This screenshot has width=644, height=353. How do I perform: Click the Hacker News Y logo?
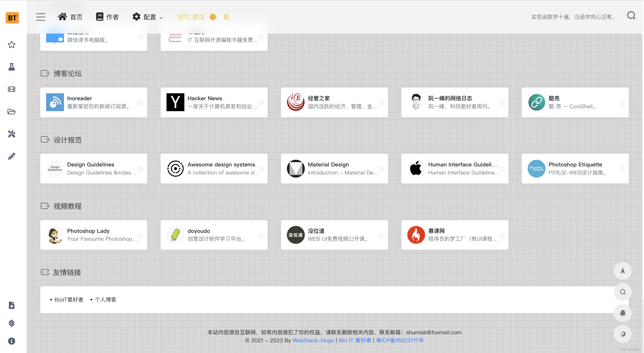pyautogui.click(x=175, y=102)
